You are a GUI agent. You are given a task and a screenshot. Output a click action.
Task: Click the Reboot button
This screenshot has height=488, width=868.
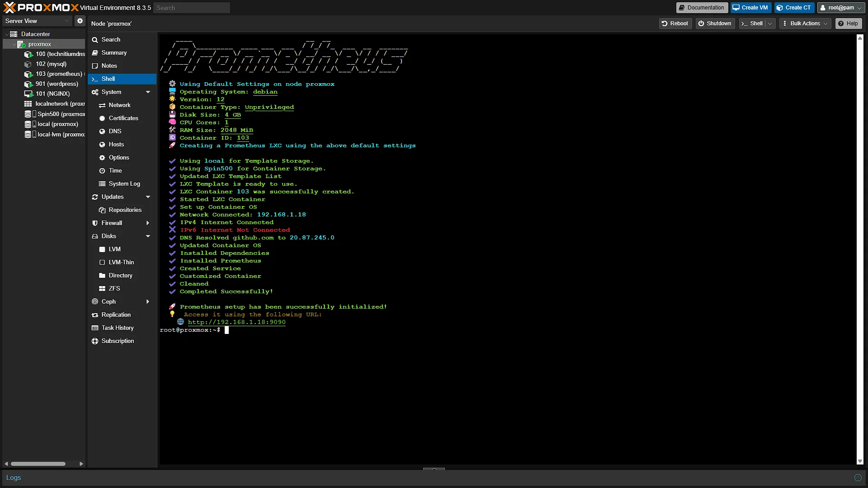pos(675,23)
